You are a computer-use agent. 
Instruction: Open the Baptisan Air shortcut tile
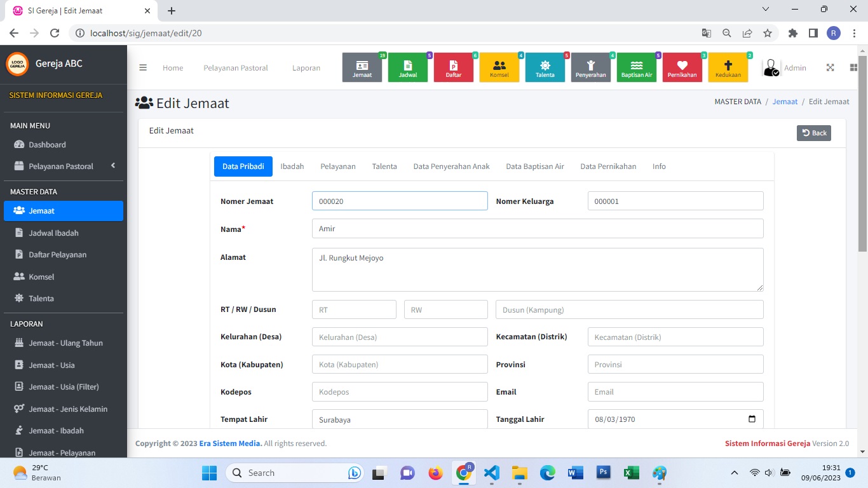point(637,67)
